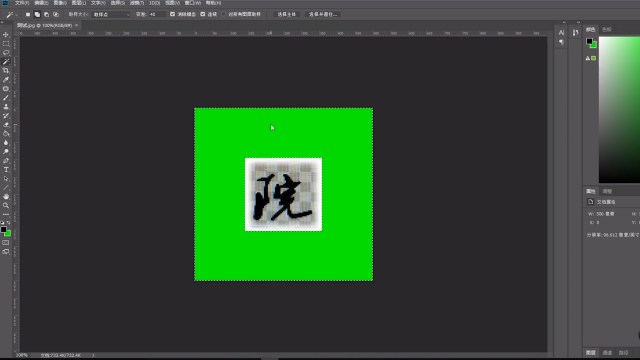This screenshot has height=360, width=640.
Task: Open the 滤镜 (Filter) menu
Action: click(137, 3)
